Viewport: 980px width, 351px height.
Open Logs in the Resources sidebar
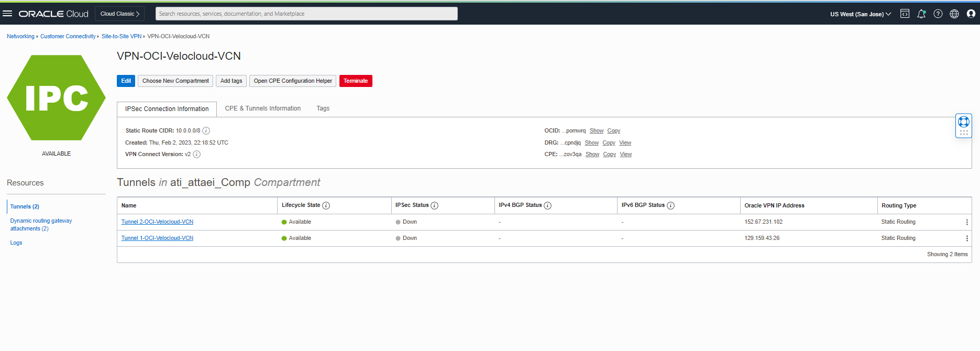click(16, 243)
